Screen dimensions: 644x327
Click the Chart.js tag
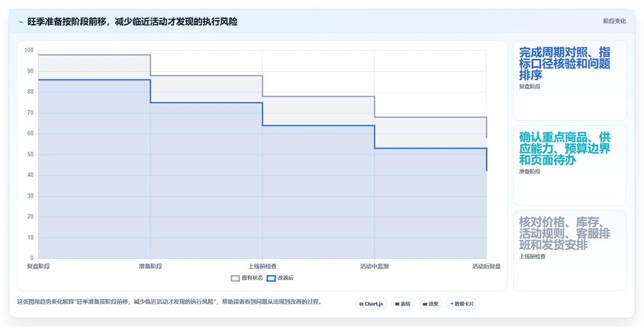(x=371, y=303)
